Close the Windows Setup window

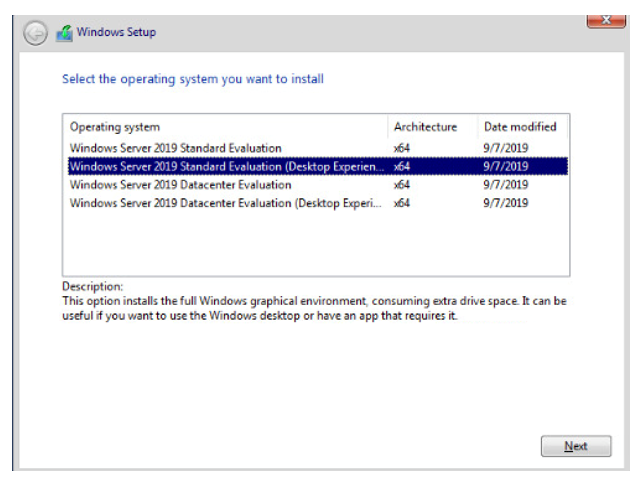606,21
